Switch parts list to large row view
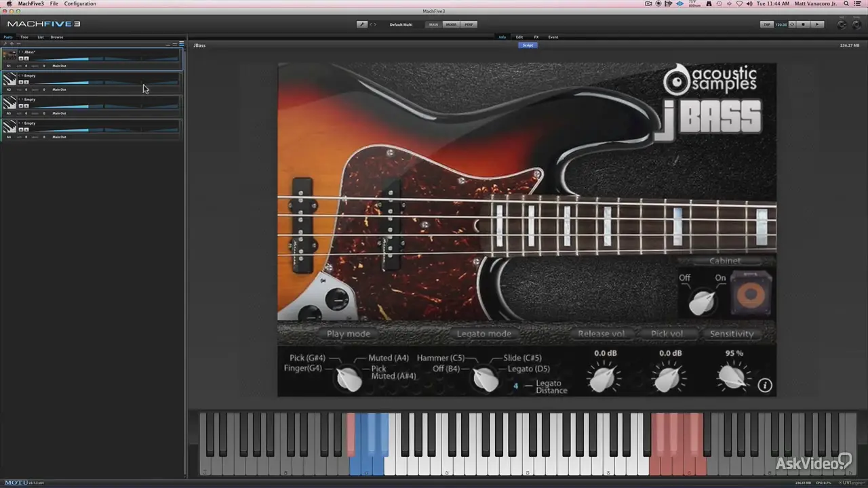The height and width of the screenshot is (488, 868). tap(181, 44)
